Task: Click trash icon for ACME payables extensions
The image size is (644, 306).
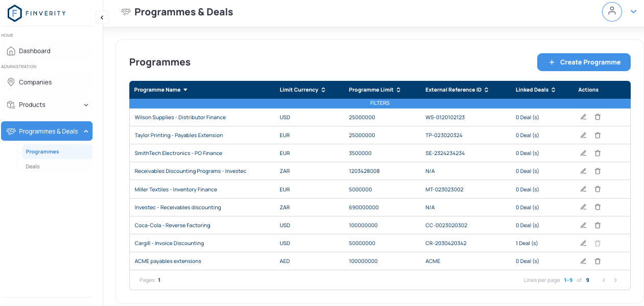Action: pyautogui.click(x=597, y=261)
